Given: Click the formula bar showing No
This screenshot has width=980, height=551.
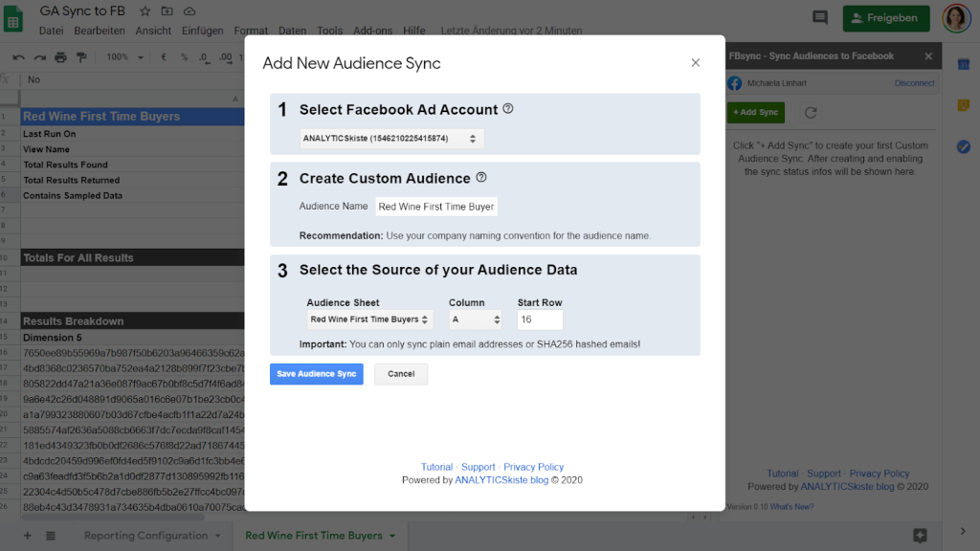Looking at the screenshot, I should tap(131, 80).
